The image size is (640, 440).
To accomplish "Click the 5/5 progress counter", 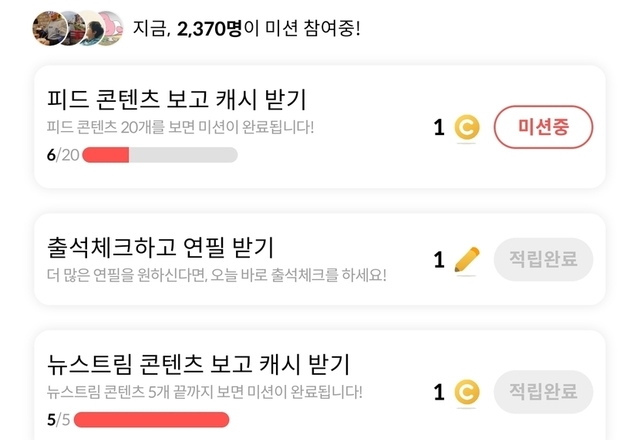I will pyautogui.click(x=58, y=419).
